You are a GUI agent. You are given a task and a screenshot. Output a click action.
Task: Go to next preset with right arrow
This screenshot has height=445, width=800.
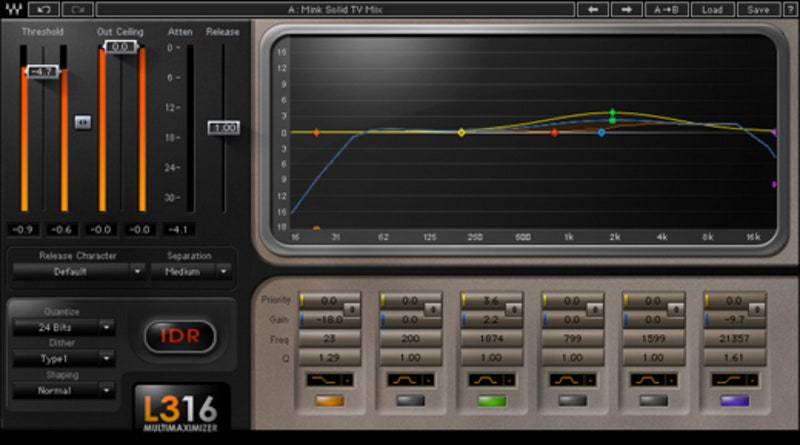(626, 10)
